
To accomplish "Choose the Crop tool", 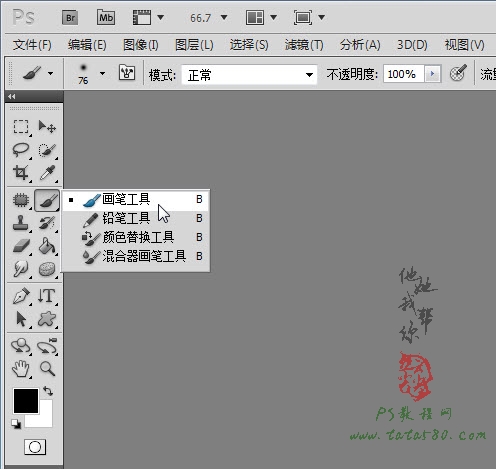I will click(x=21, y=173).
